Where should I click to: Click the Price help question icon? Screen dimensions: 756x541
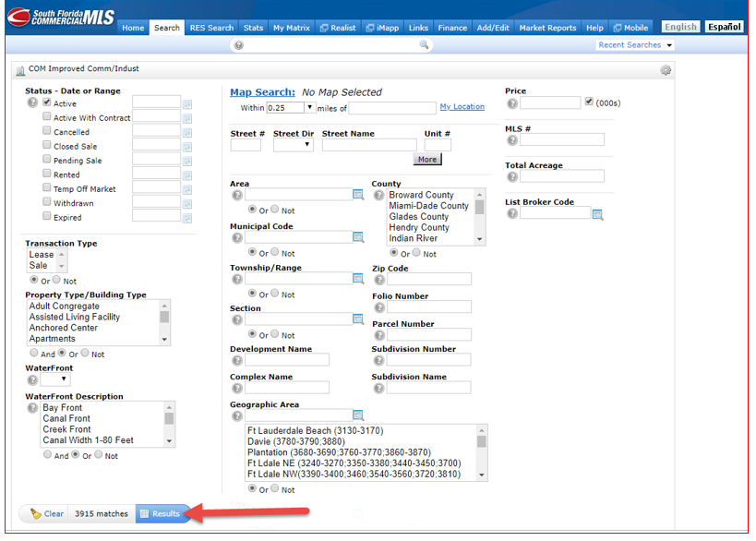[510, 103]
